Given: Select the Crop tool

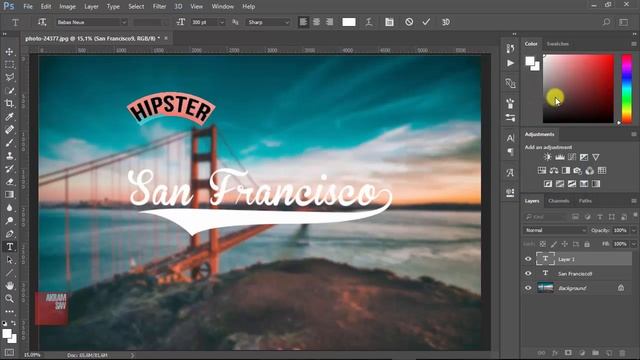Looking at the screenshot, I should click(x=9, y=104).
